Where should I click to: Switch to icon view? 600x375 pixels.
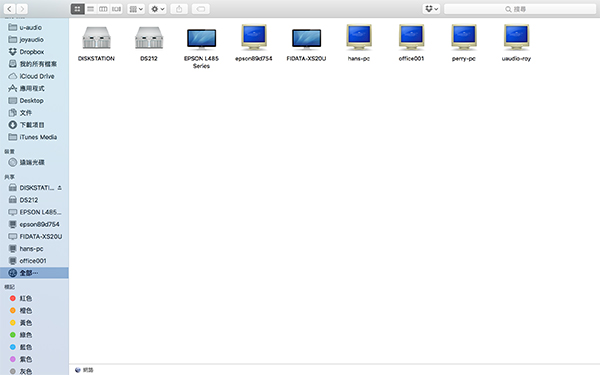77,9
